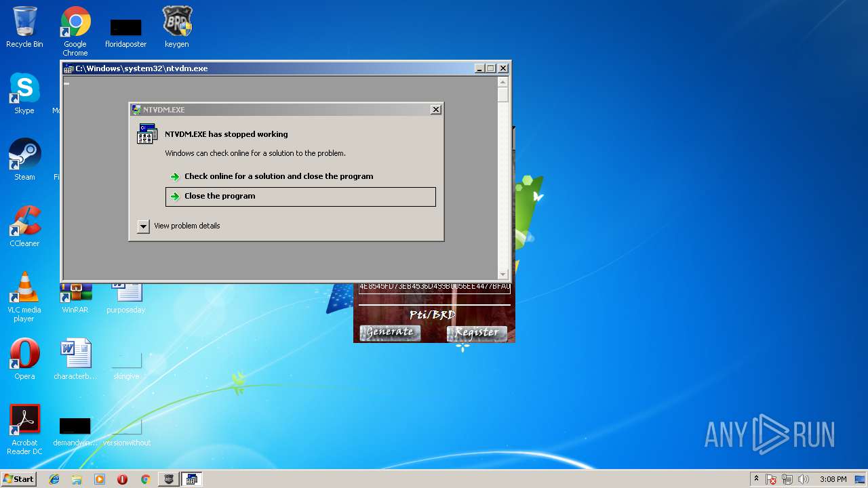Open Acrobat Reader DC shortcut
Viewport: 868px width, 488px height.
[24, 430]
